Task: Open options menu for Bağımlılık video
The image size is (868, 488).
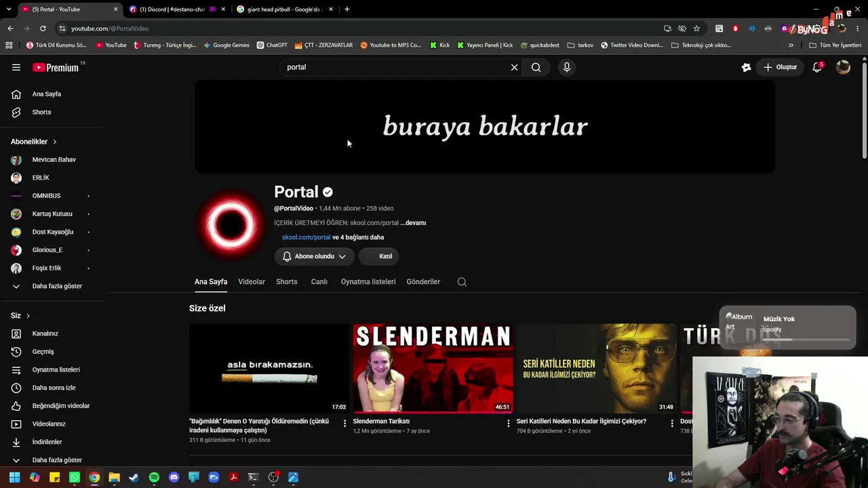Action: (x=344, y=424)
